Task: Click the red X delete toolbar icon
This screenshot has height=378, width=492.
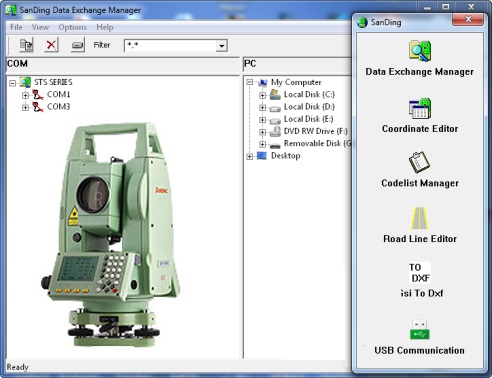Action: (x=51, y=45)
